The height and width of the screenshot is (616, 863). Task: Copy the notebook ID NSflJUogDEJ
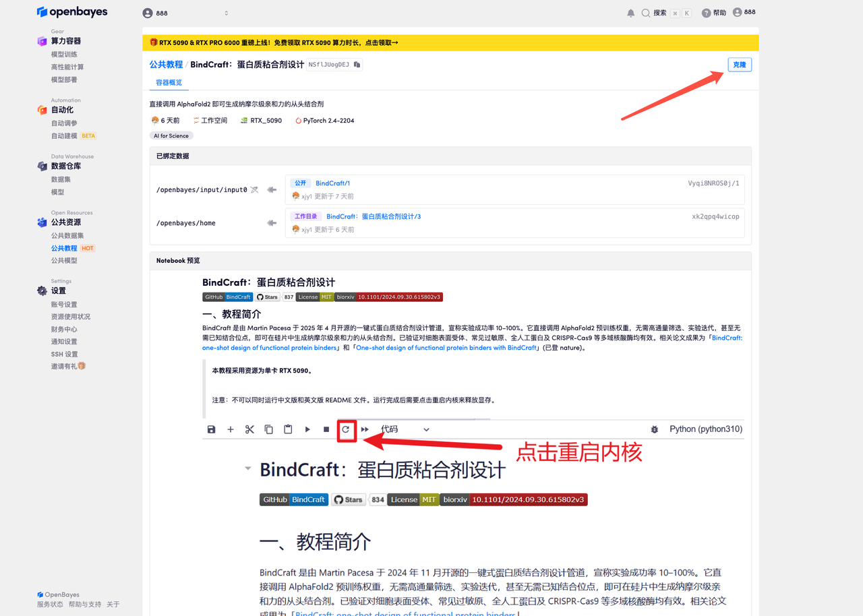click(x=357, y=65)
